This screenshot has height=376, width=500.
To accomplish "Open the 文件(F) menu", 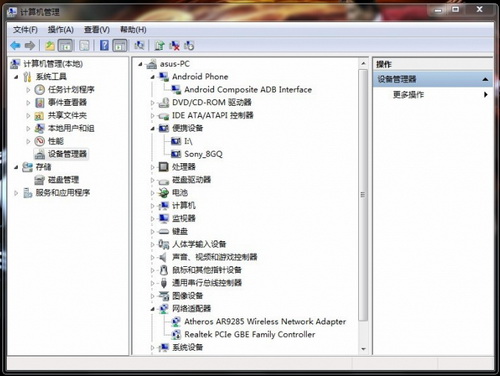I will click(25, 30).
